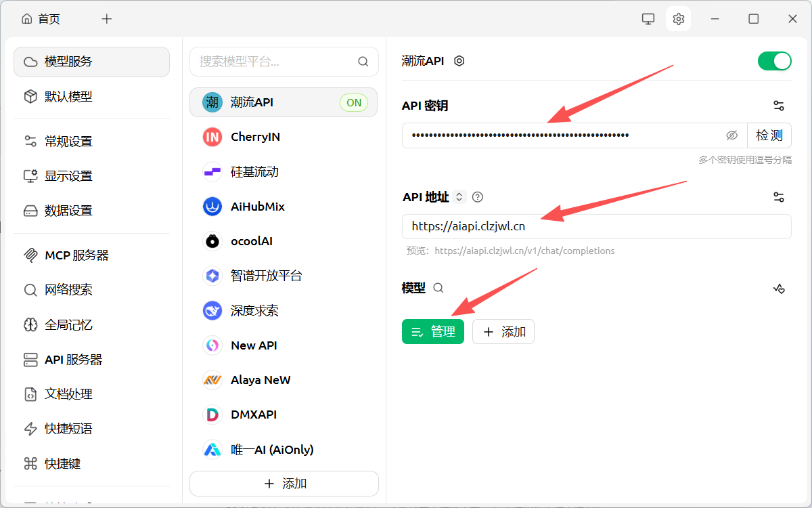812x508 pixels.
Task: Click the ON badge for 潮流API
Action: point(354,103)
